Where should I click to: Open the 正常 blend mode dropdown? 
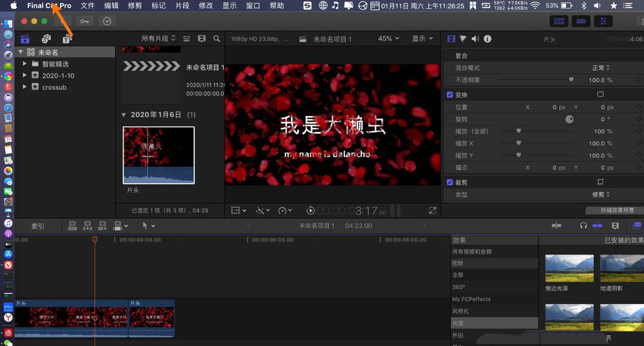pos(601,68)
